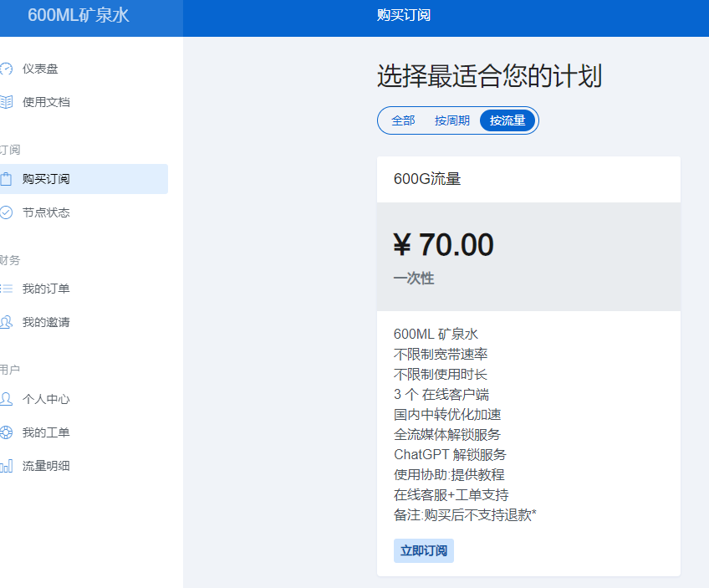Click the book icon beside 使用文档
The width and height of the screenshot is (709, 588).
point(6,102)
